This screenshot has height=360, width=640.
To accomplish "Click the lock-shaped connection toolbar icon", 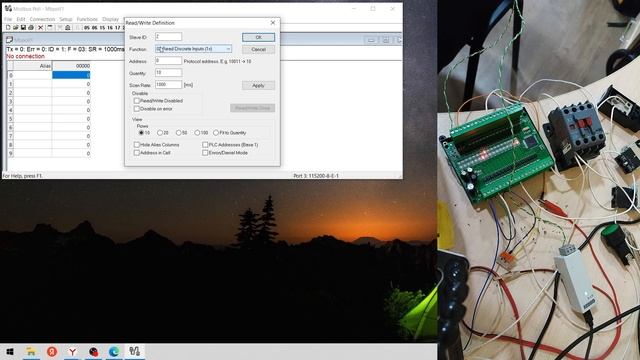I will 68,27.
